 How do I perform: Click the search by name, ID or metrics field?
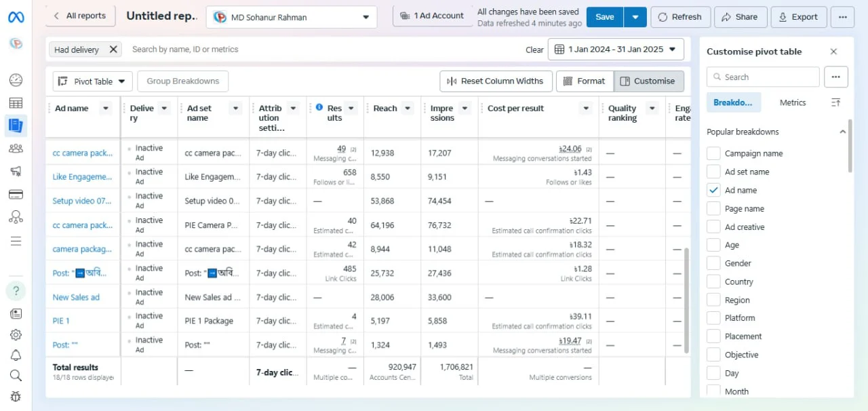[319, 50]
